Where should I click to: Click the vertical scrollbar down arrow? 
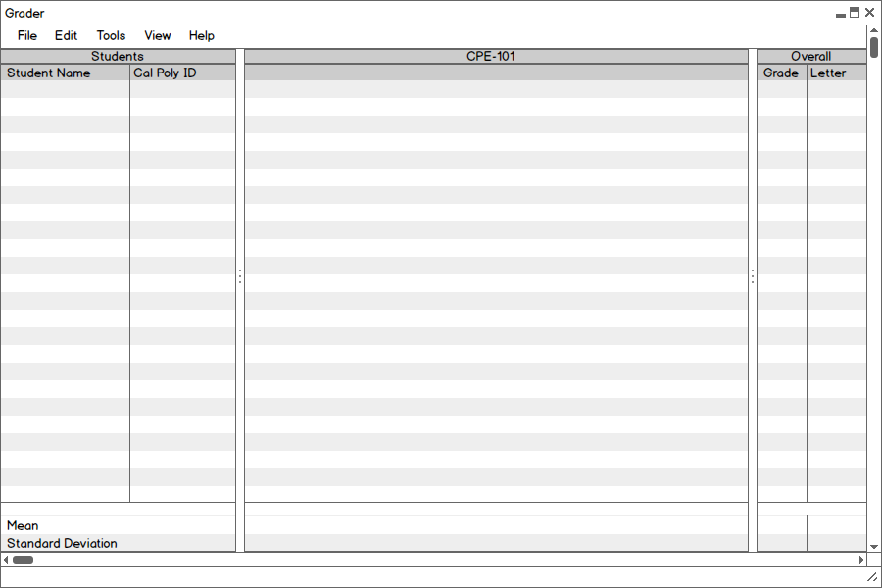[874, 546]
